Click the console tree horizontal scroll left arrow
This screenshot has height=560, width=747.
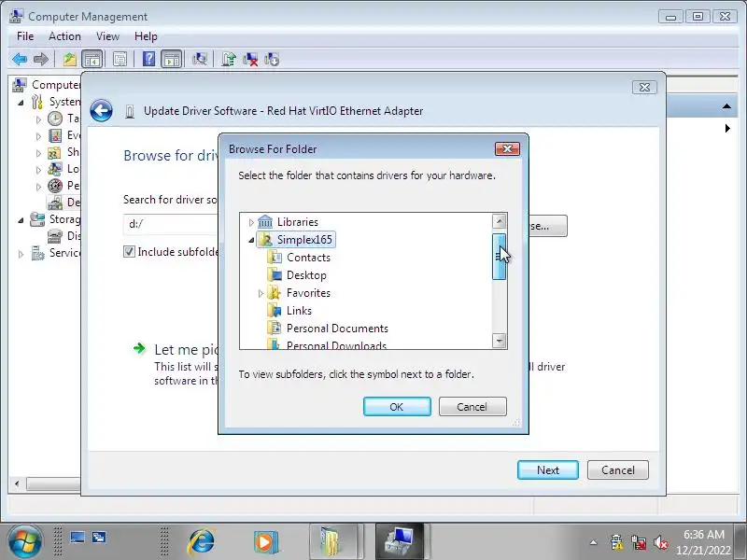(17, 483)
